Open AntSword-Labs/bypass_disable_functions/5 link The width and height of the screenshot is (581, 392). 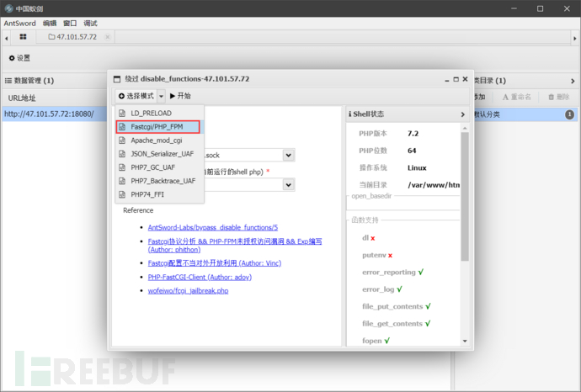[x=213, y=227]
